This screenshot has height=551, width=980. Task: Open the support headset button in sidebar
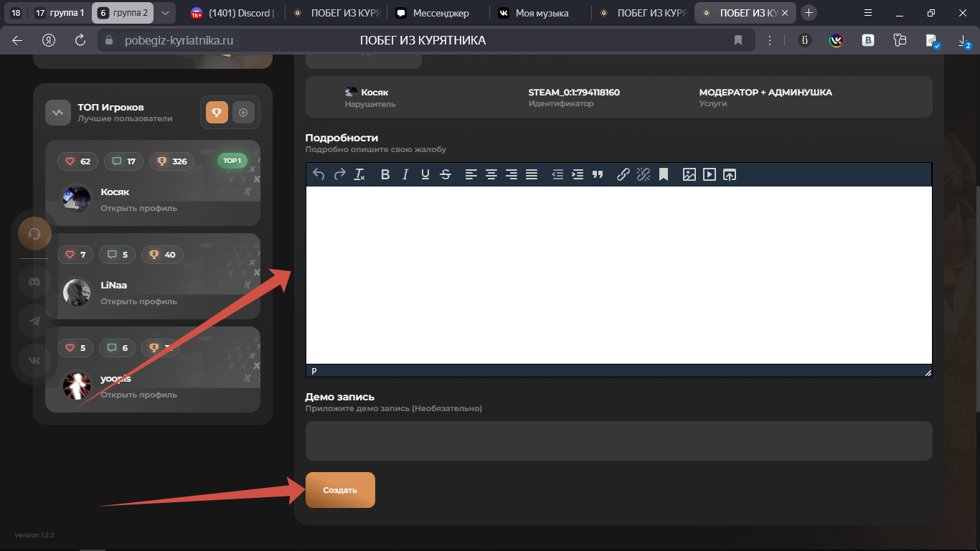(x=34, y=233)
